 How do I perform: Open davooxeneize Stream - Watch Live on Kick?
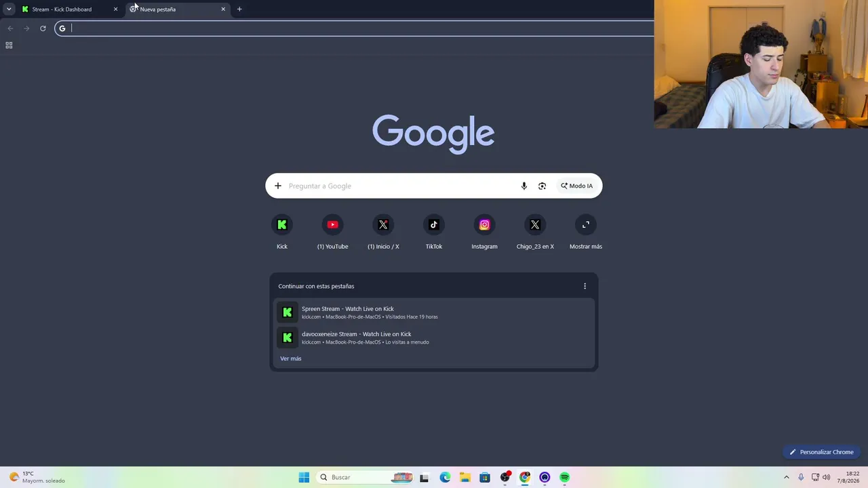(x=434, y=338)
